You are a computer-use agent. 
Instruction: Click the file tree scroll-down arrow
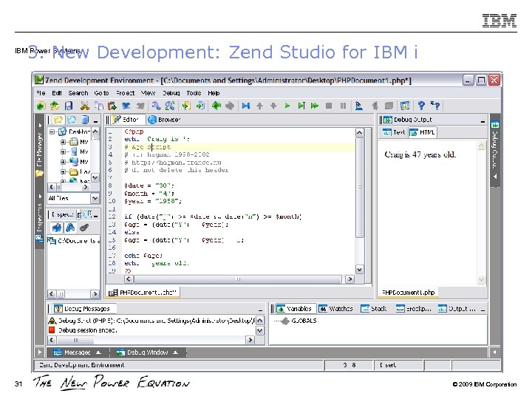(95, 177)
